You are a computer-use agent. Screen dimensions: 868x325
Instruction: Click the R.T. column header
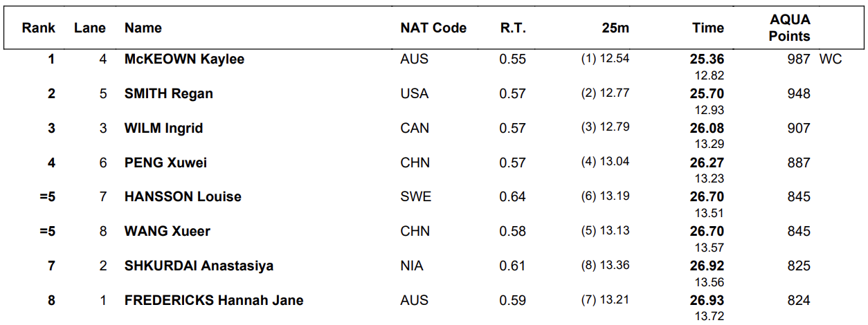pyautogui.click(x=513, y=28)
